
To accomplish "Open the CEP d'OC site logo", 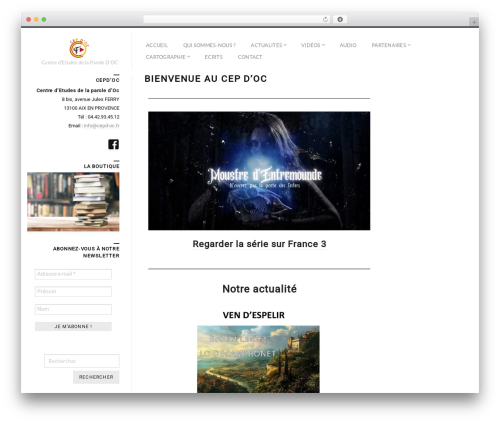I will point(79,48).
